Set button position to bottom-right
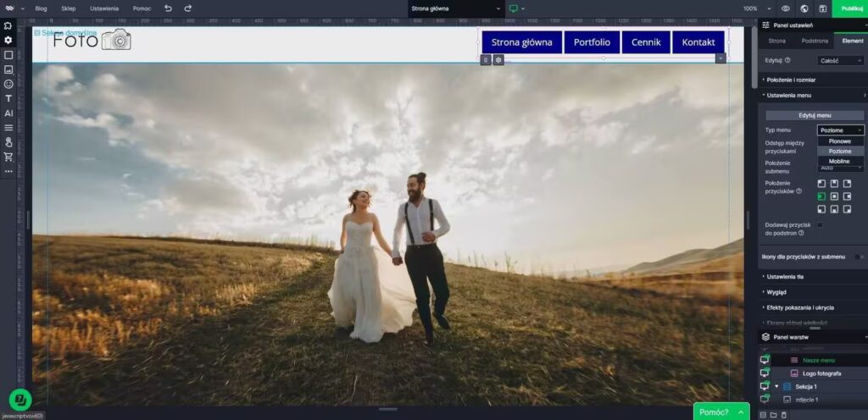The width and height of the screenshot is (868, 420). [847, 209]
